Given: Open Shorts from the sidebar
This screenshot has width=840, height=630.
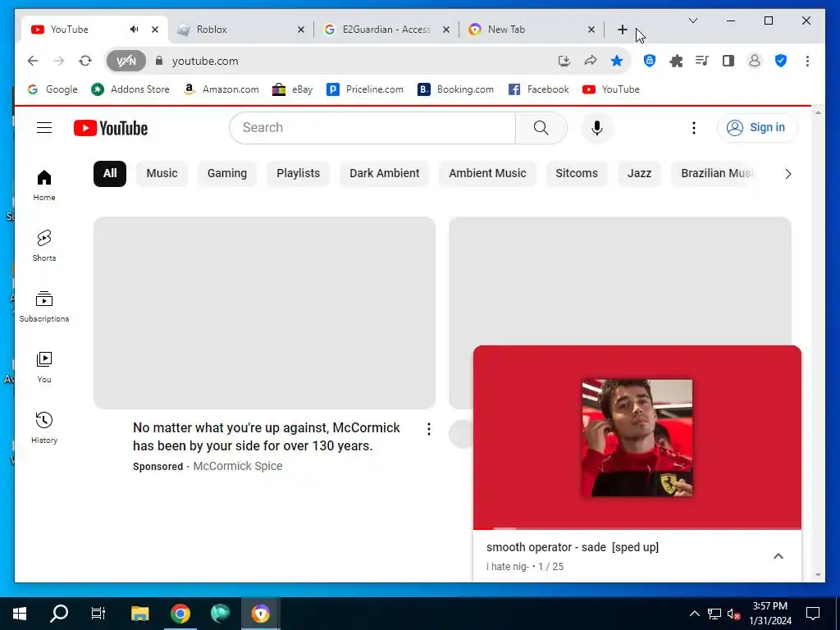Looking at the screenshot, I should click(x=44, y=246).
